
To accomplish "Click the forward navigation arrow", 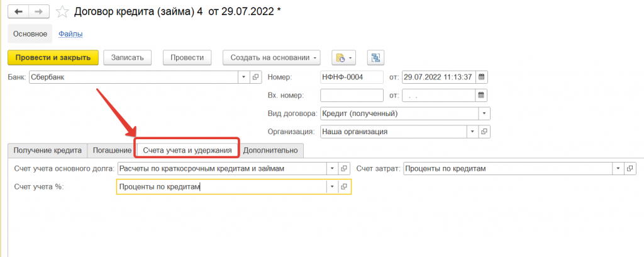I will click(39, 11).
